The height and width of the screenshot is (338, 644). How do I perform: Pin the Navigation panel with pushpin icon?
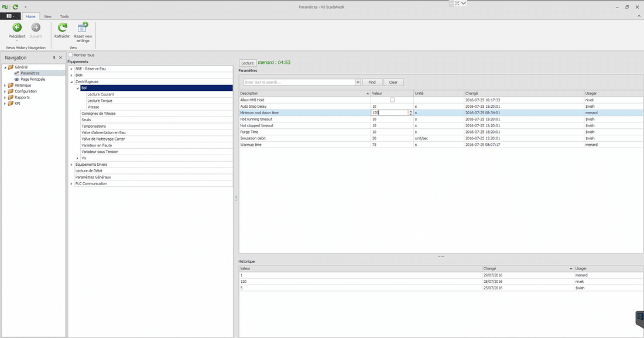(x=54, y=58)
